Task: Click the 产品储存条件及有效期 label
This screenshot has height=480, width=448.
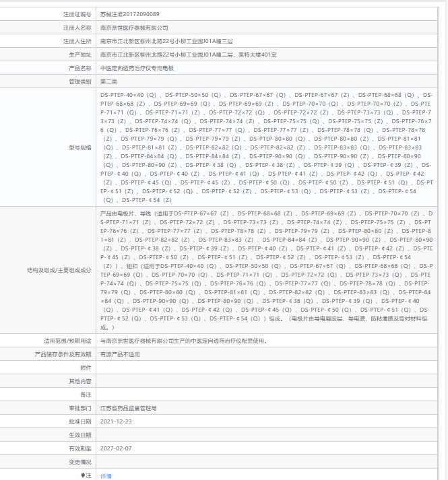Action: pyautogui.click(x=63, y=354)
